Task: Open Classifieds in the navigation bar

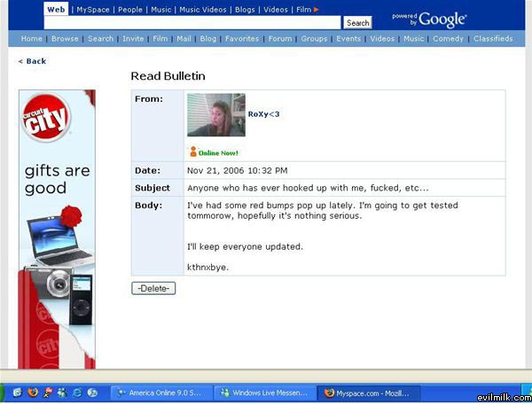Action: [x=492, y=39]
